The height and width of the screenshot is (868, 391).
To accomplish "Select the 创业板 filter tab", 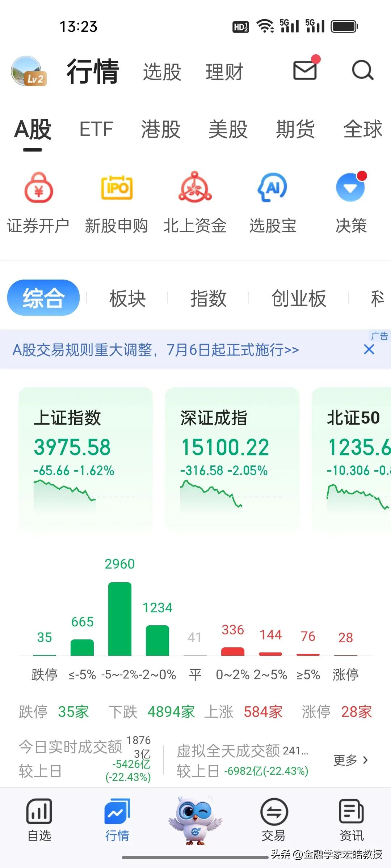I will coord(299,298).
